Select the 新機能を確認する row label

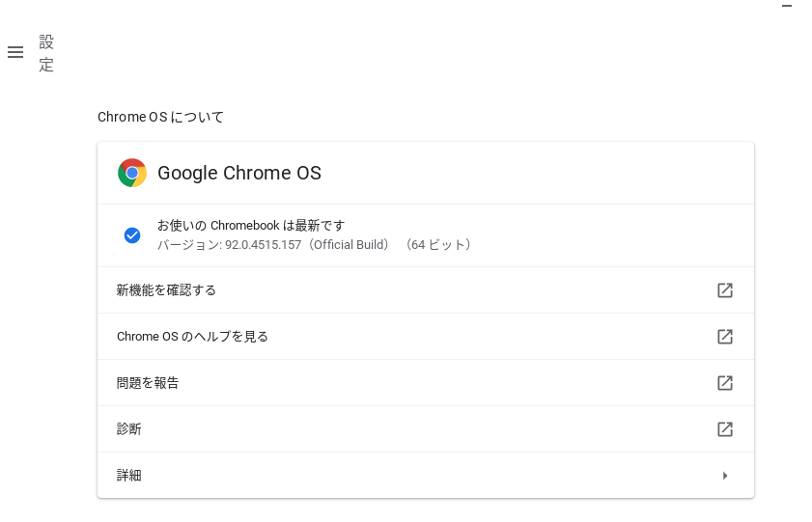[166, 290]
